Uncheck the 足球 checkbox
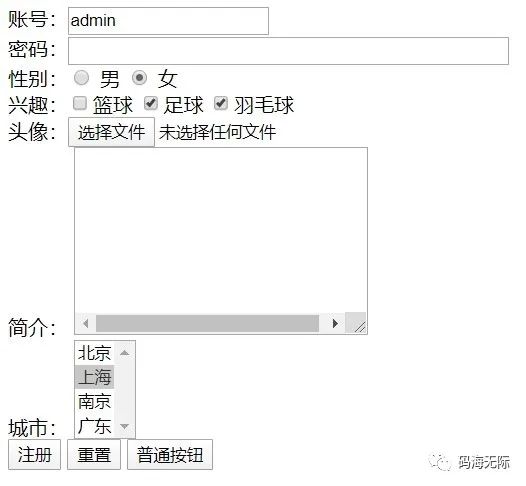 point(151,103)
